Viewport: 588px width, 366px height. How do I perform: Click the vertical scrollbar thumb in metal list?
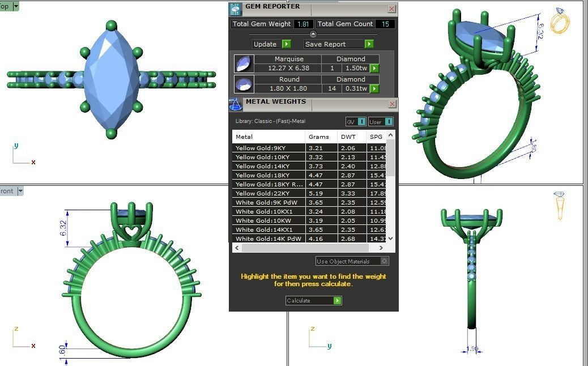pos(390,158)
